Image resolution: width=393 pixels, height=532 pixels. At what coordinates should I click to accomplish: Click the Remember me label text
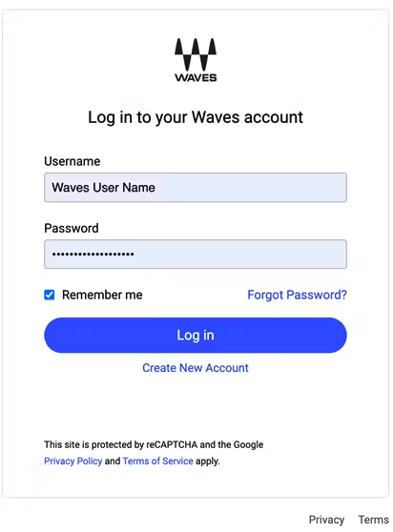102,295
